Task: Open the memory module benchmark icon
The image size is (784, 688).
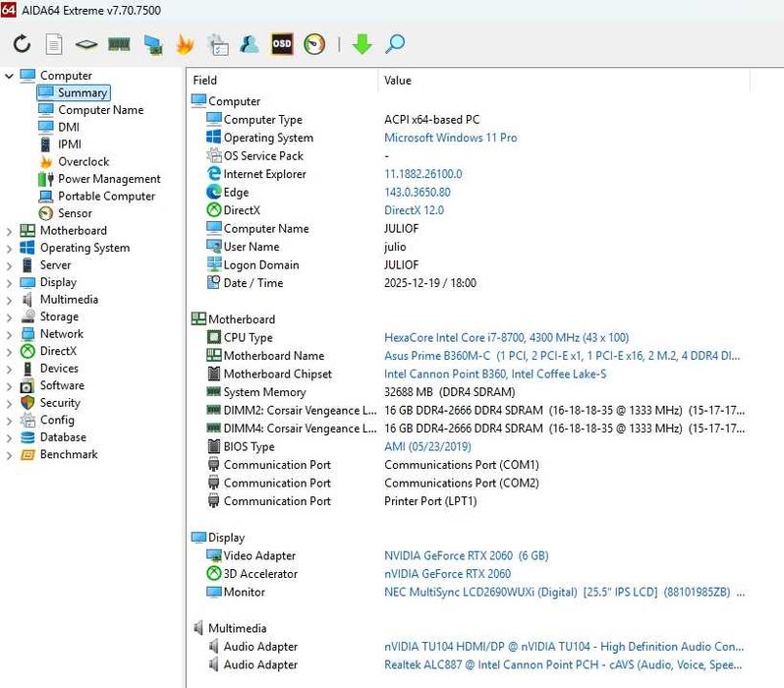Action: [119, 44]
